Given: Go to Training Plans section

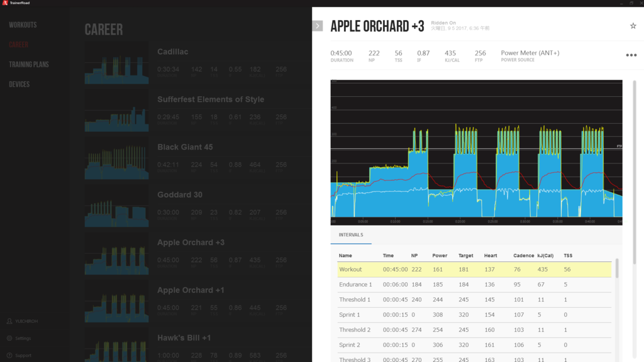Looking at the screenshot, I should point(29,65).
